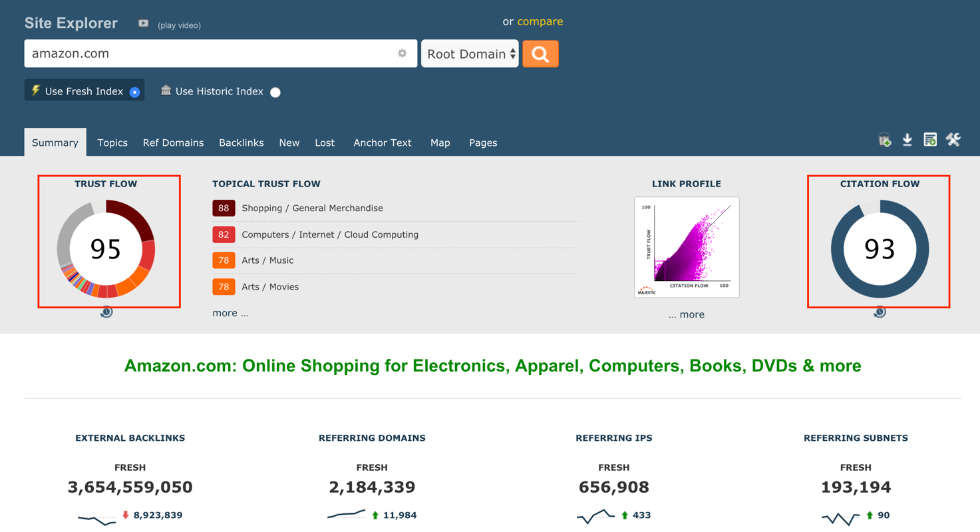Click the green up arrow beside 90
This screenshot has height=532, width=980.
[870, 515]
